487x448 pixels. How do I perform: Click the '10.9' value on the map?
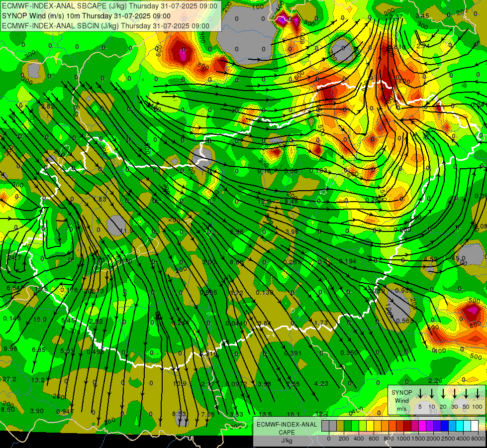180,384
